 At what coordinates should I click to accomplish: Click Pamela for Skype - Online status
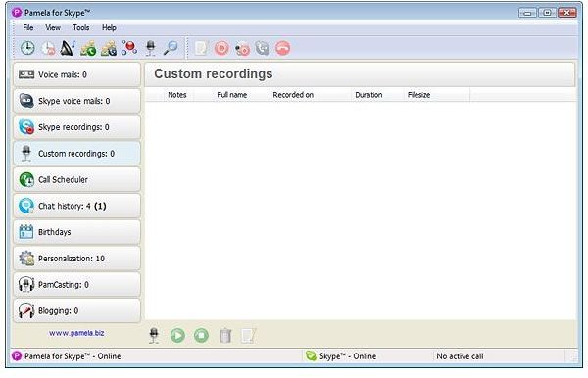point(66,355)
